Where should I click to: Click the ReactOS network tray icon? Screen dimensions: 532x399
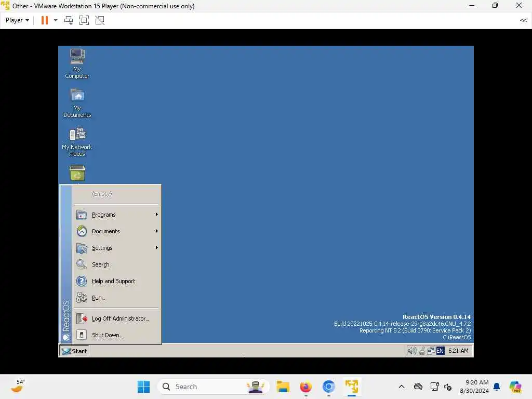431,351
